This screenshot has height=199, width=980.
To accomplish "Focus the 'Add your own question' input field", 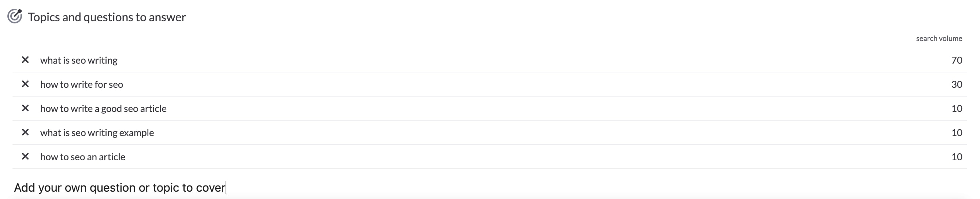I will click(489, 188).
